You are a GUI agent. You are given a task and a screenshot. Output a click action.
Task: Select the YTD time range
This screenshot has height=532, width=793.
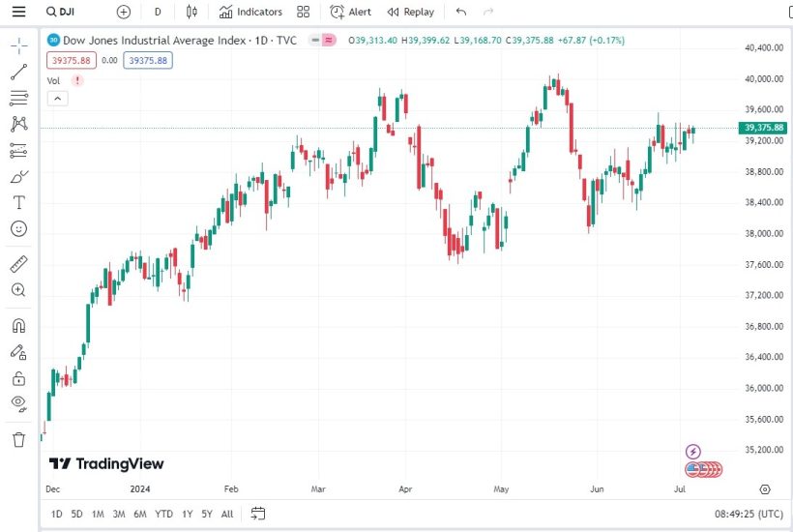(x=164, y=514)
